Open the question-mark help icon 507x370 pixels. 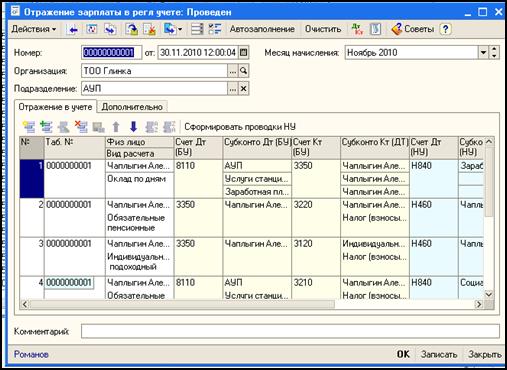tap(445, 29)
